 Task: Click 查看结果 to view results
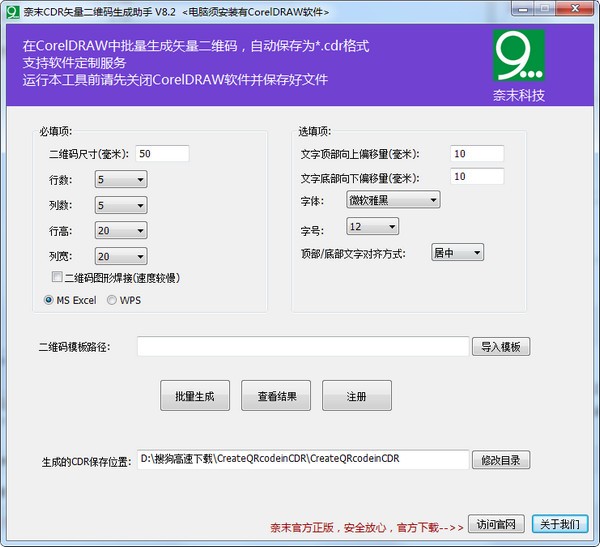pos(276,395)
